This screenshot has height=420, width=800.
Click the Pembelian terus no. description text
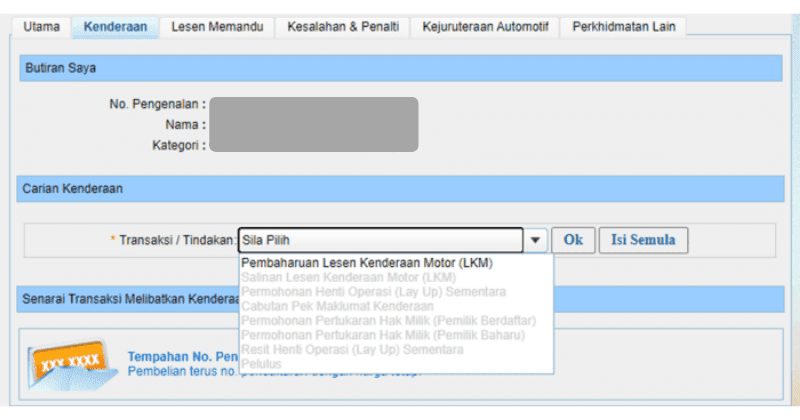182,372
